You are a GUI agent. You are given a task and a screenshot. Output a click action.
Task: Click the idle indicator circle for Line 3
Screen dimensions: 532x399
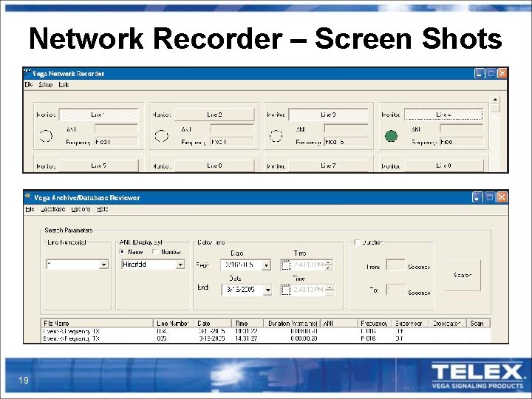[276, 136]
